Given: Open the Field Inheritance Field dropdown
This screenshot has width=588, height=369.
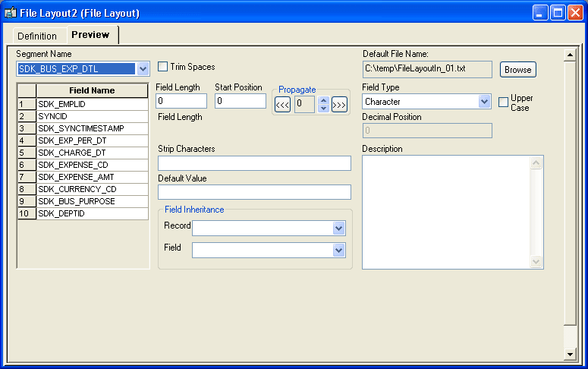Looking at the screenshot, I should point(338,251).
